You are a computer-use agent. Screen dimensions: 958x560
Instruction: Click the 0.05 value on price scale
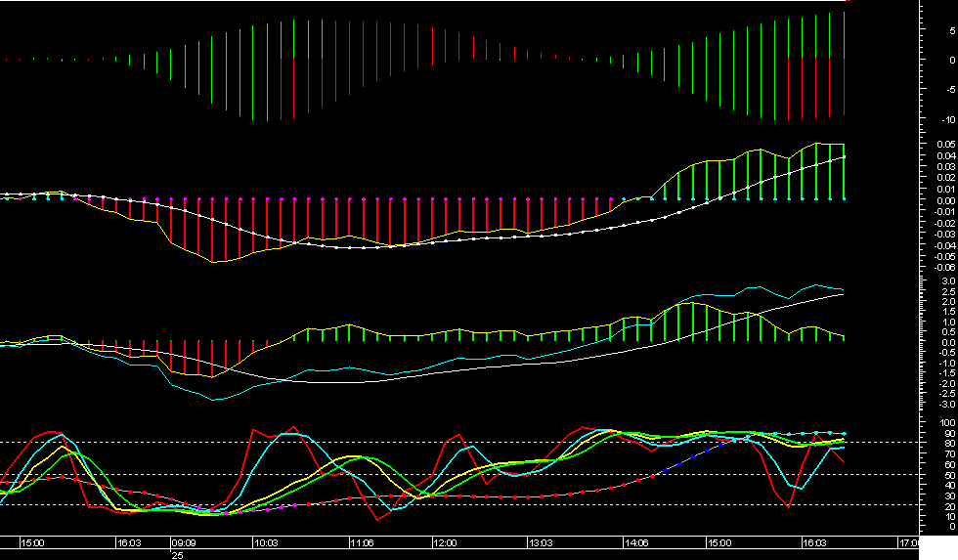[x=940, y=145]
